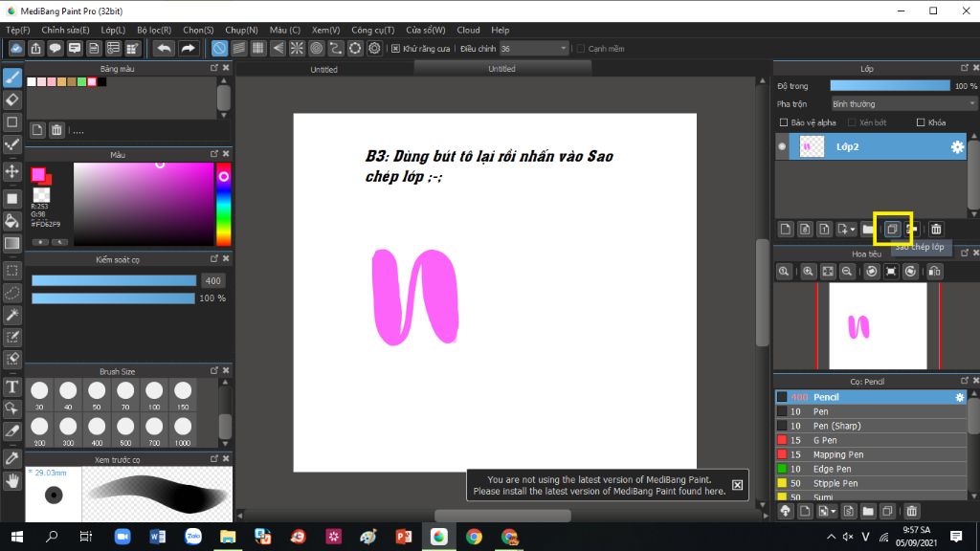This screenshot has height=551, width=980.
Task: Click the Undo arrow in the toolbar
Action: click(164, 48)
